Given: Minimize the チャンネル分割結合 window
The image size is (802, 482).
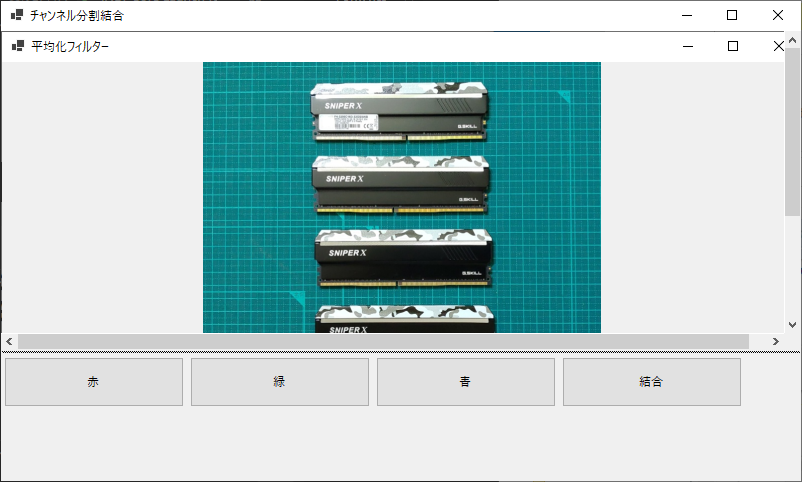Looking at the screenshot, I should point(687,15).
